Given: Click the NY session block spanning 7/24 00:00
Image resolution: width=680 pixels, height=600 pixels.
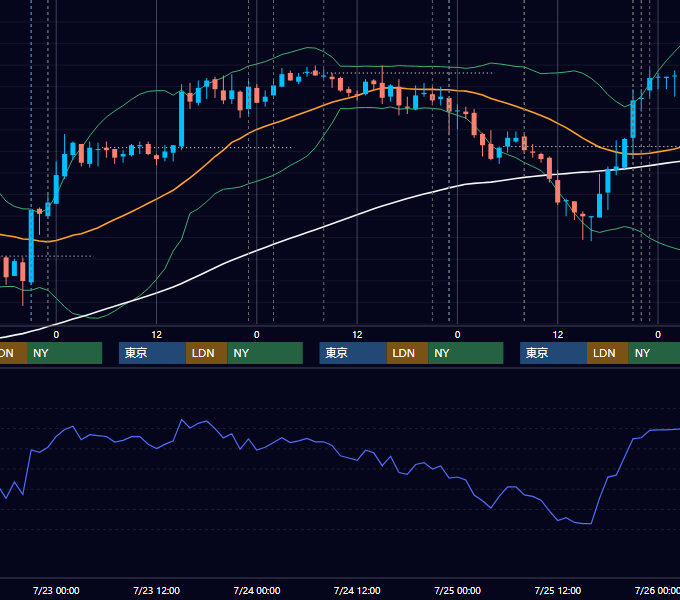Looking at the screenshot, I should [265, 353].
